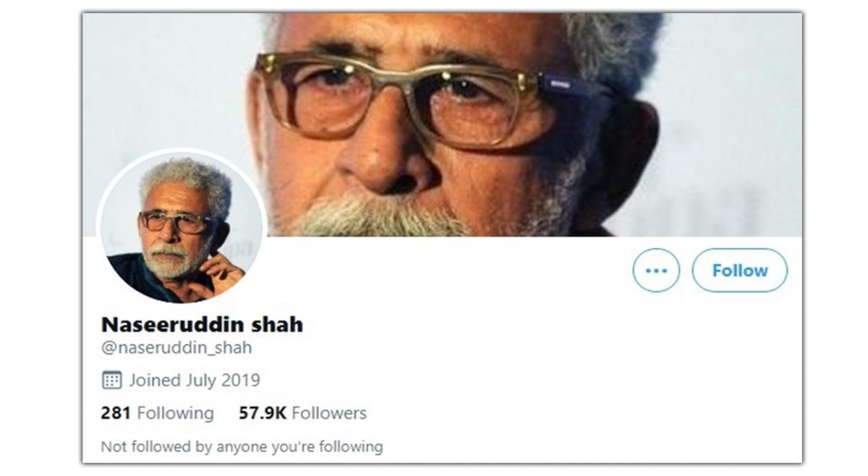Open the three-dot more options menu
868x476 pixels.
tap(656, 271)
